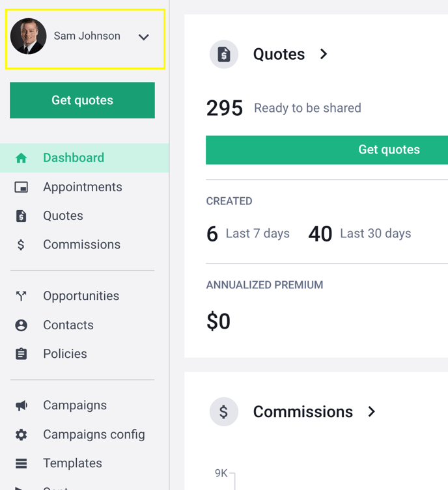448x490 pixels.
Task: Click the Dashboard home icon
Action: click(x=21, y=158)
